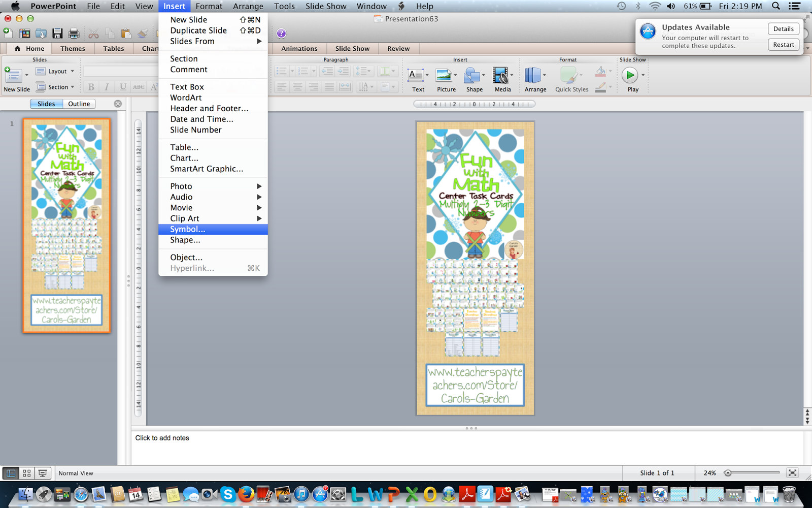Open Firefox from the dock
812x508 pixels.
click(246, 494)
